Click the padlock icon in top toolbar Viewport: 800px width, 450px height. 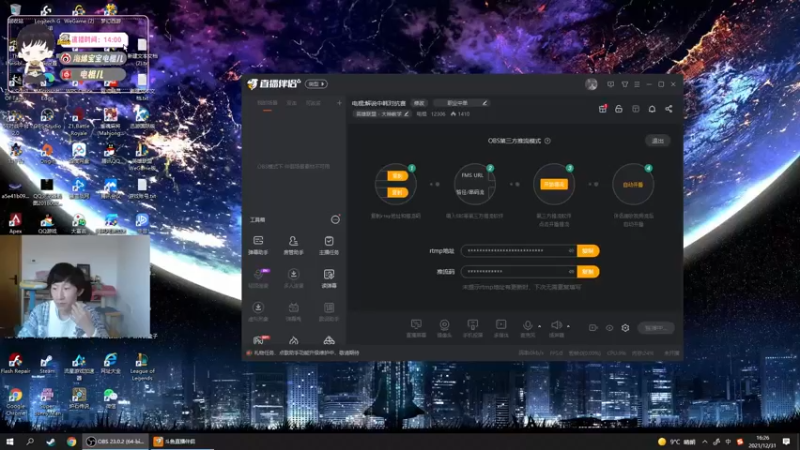click(x=619, y=109)
